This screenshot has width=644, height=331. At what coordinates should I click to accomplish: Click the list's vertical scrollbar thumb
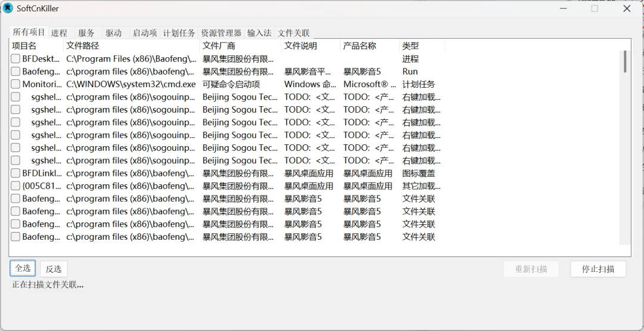click(625, 61)
